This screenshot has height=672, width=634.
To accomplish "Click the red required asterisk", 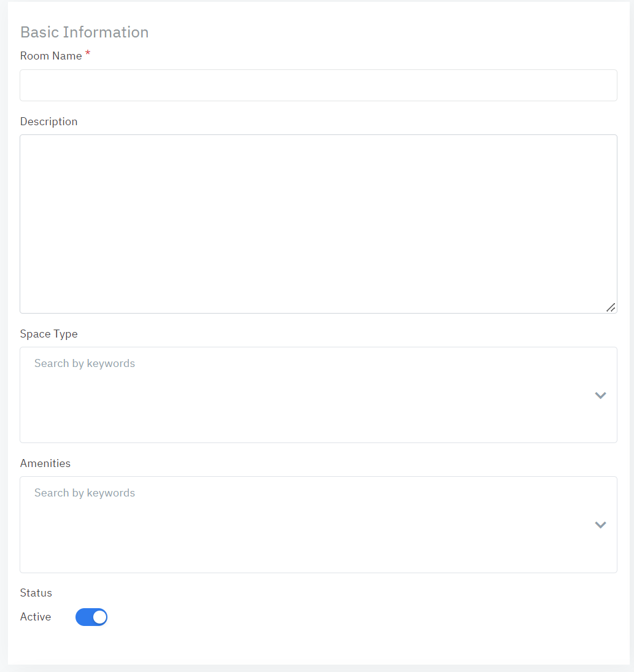I will pos(88,54).
